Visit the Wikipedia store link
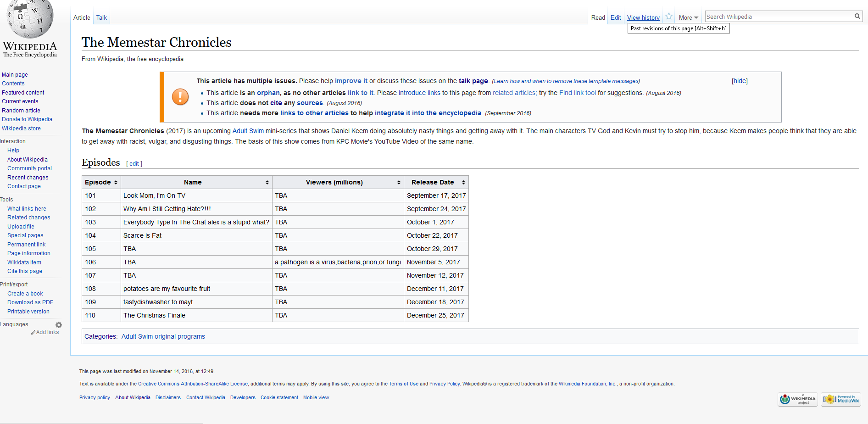The image size is (868, 424). pyautogui.click(x=21, y=128)
